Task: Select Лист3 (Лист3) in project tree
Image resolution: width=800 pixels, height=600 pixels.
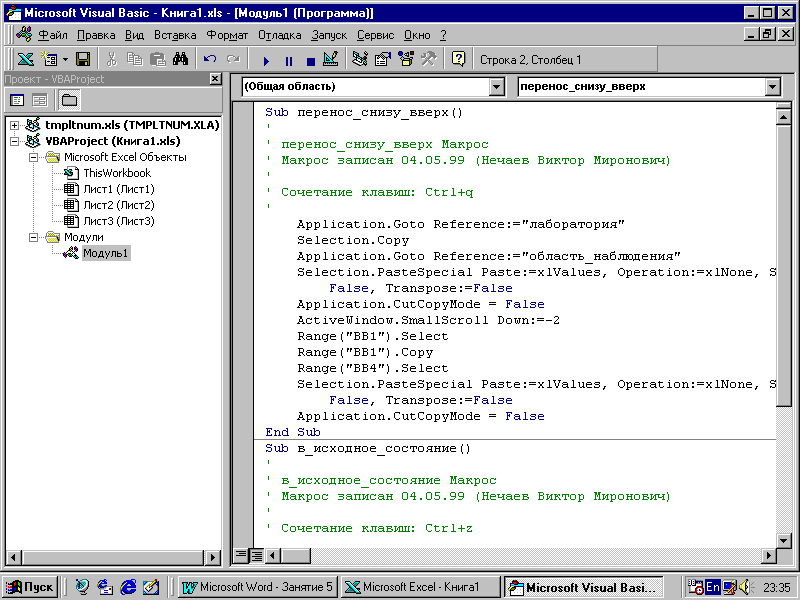Action: click(x=119, y=221)
